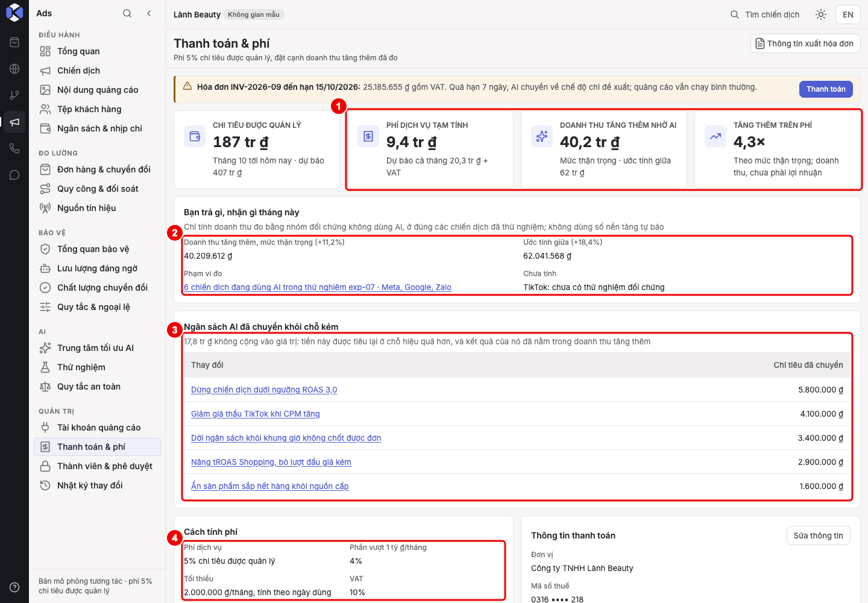
Task: Open 'Trung tâm tối ưu AI'
Action: (97, 348)
